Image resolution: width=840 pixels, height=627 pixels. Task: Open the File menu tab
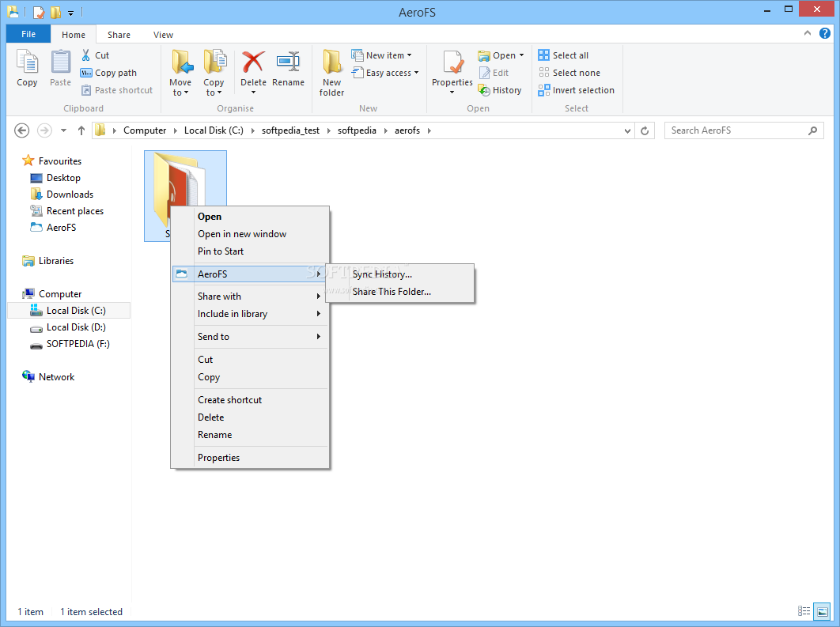click(x=28, y=34)
